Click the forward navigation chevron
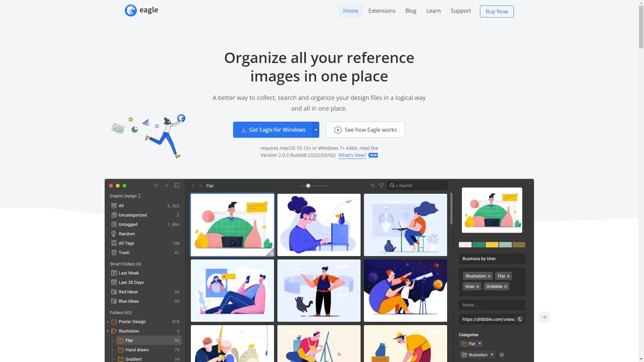644x362 pixels. coord(200,186)
